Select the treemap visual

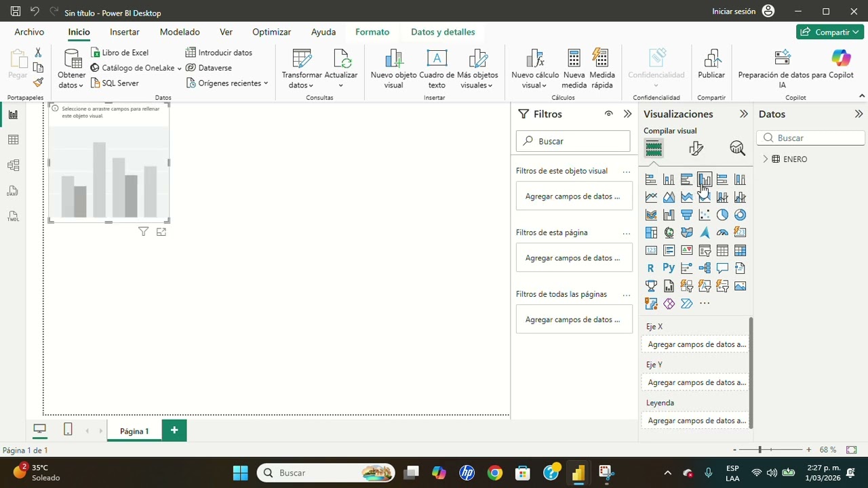tap(651, 232)
